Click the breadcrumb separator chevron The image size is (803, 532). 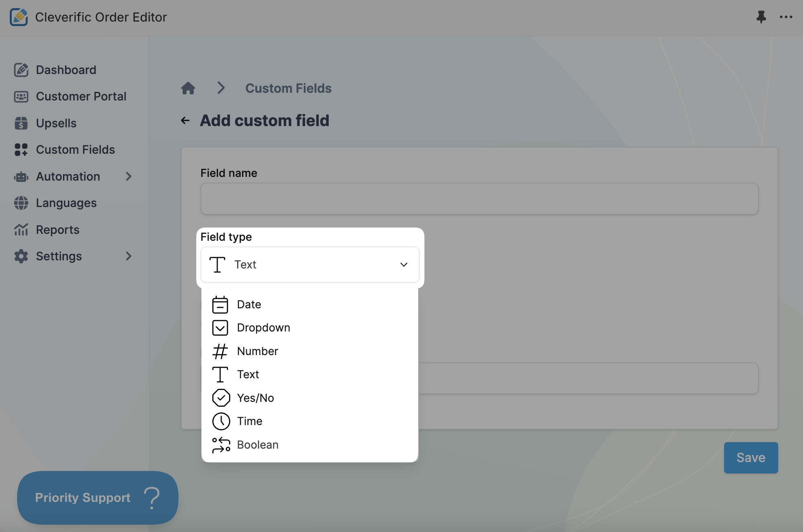click(221, 88)
